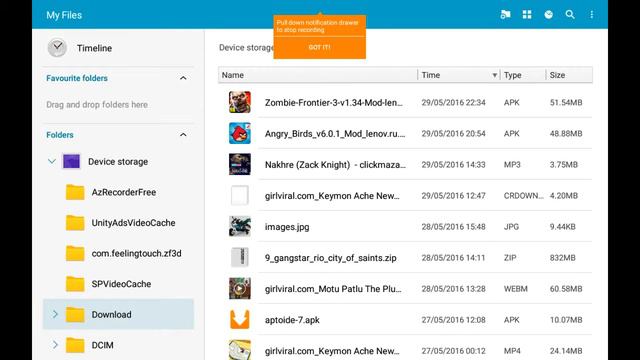Play the Motu Patlu WEBM video thumbnail

pyautogui.click(x=240, y=288)
